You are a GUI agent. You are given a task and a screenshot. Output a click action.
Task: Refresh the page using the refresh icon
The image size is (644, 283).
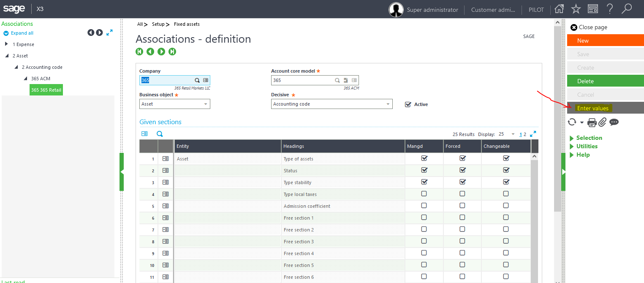[573, 122]
